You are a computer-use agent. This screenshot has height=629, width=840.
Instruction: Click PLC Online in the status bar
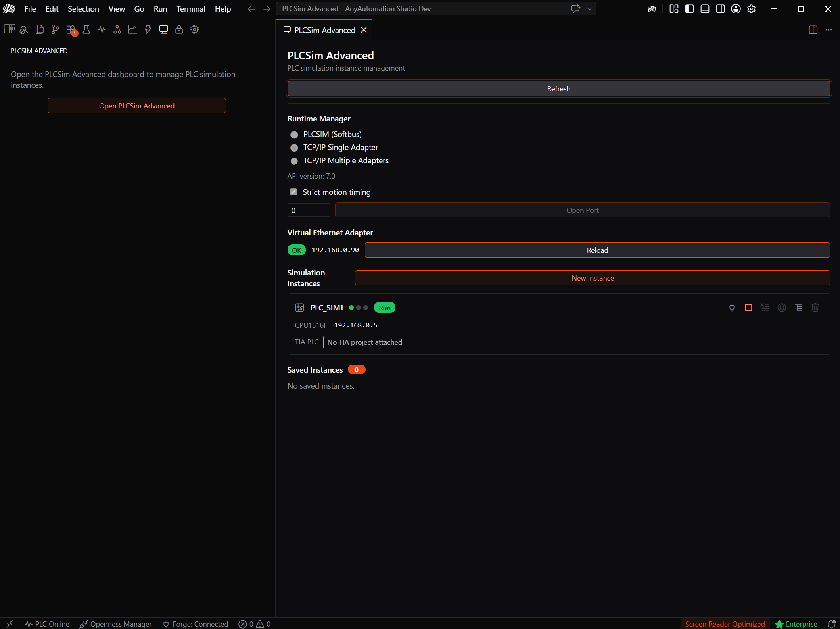coord(47,624)
